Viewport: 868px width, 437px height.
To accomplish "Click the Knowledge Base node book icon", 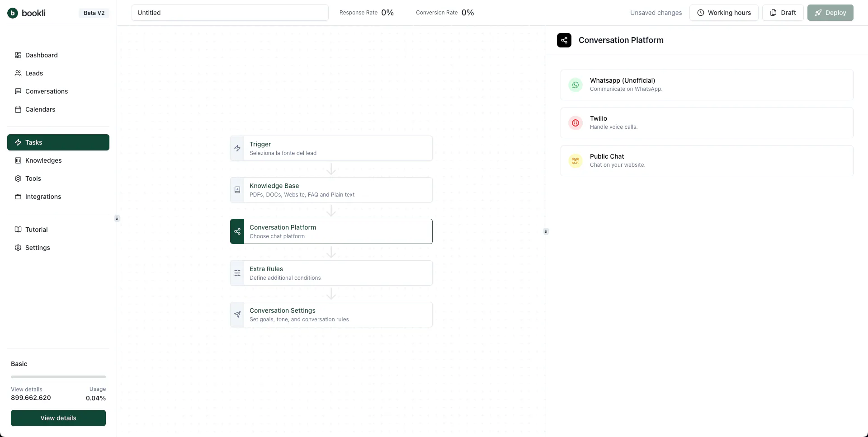I will point(237,190).
